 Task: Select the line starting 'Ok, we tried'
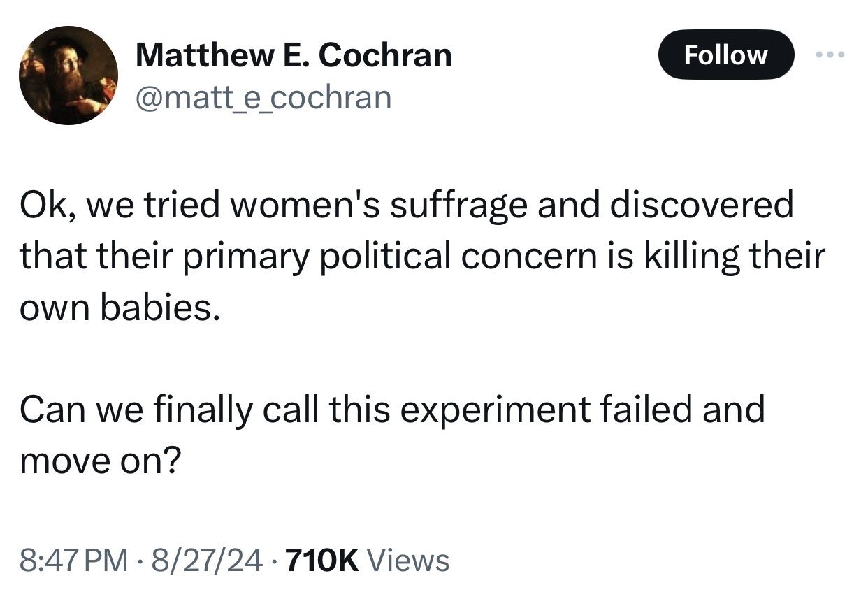[x=406, y=205]
